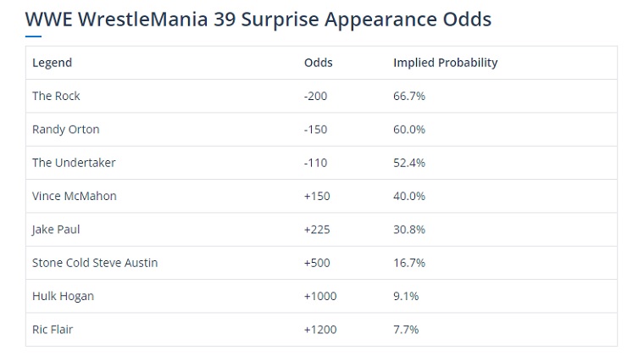Screen dimensions: 644x362
Task: Select the -110 odds value
Action: point(315,163)
